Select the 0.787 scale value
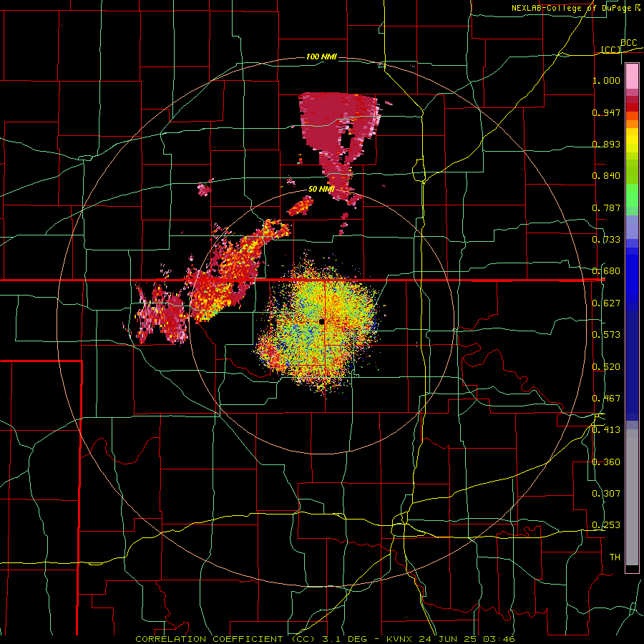The height and width of the screenshot is (644, 644). (x=606, y=208)
